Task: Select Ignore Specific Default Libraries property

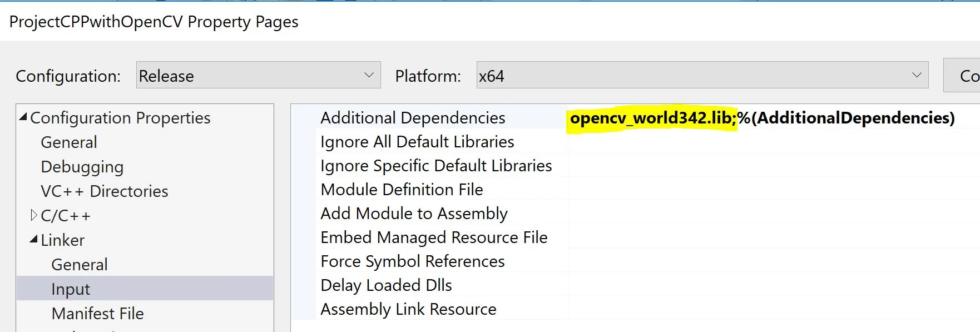Action: (x=436, y=166)
